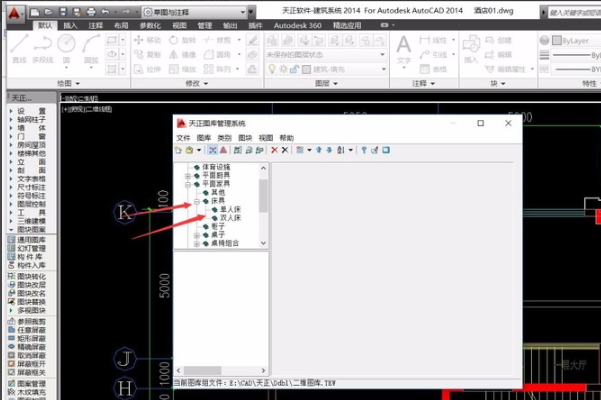Open 文件 menu in library dialog
Image resolution: width=601 pixels, height=400 pixels.
point(183,138)
